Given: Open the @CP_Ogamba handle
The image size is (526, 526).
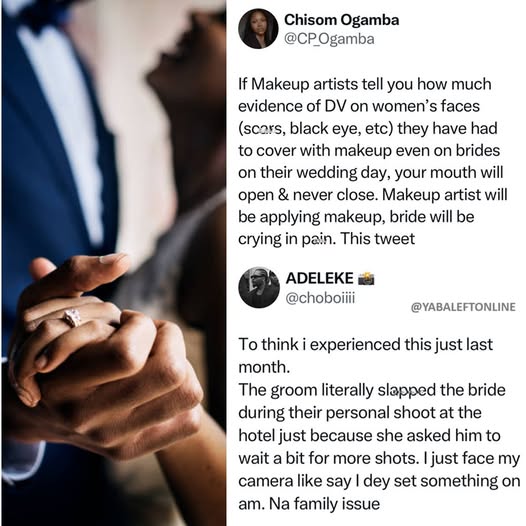Looking at the screenshot, I should [329, 39].
